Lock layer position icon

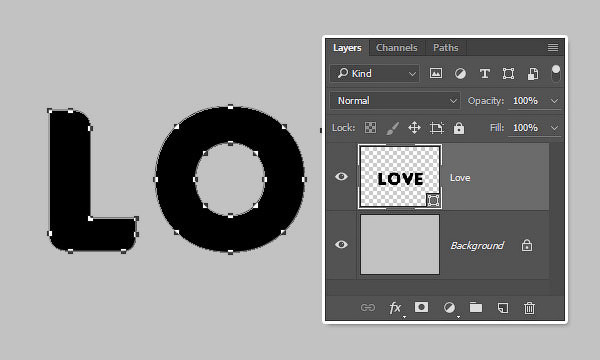click(x=414, y=127)
